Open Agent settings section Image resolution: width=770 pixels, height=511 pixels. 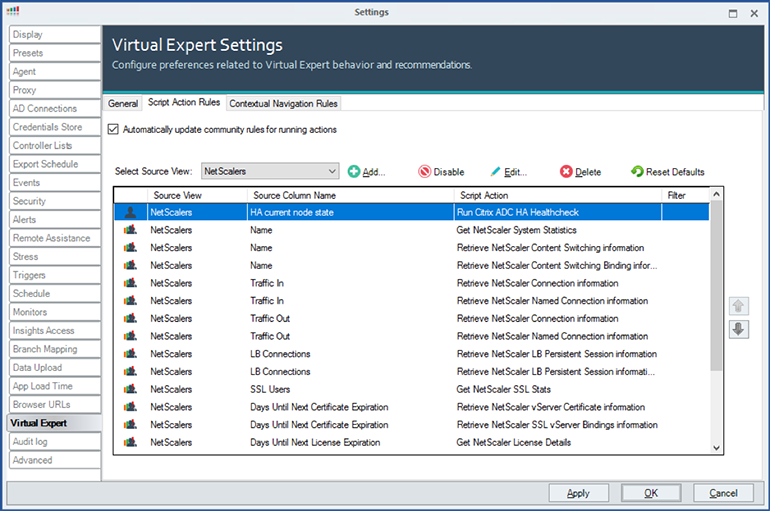pos(55,72)
